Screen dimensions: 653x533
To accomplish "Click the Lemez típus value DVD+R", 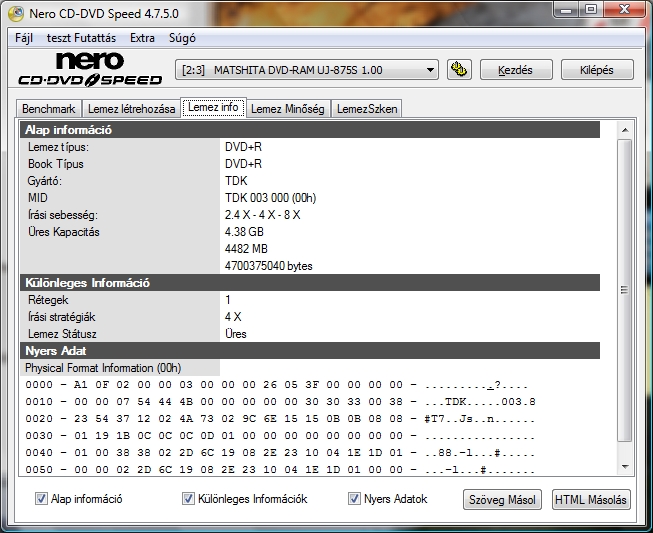I will [x=243, y=147].
